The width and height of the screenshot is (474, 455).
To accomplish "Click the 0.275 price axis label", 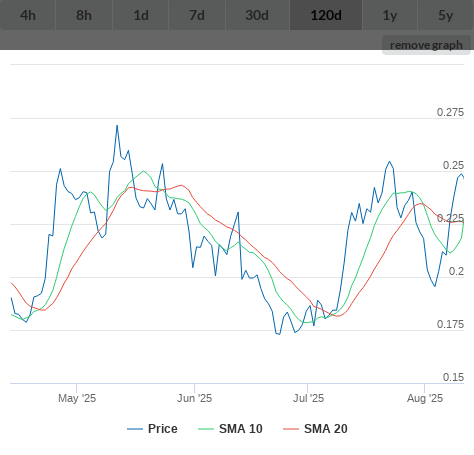I will (x=450, y=112).
